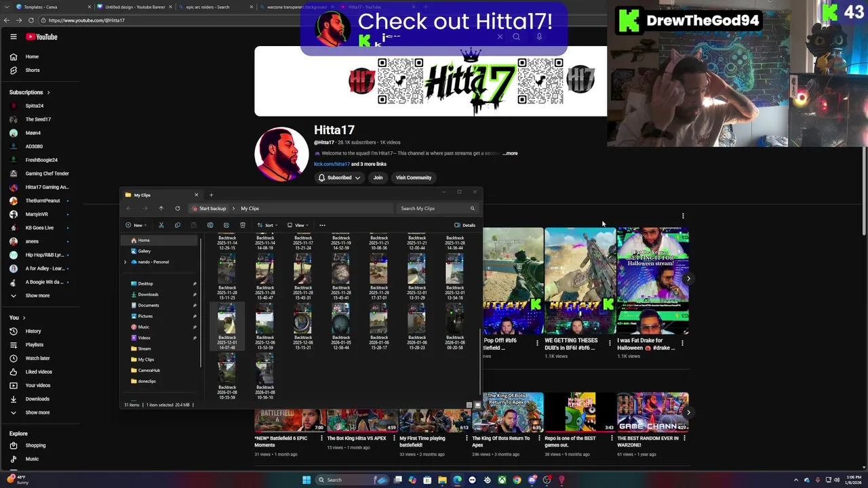Click the search magnifier in Search My Clips
Viewport: 868px width, 488px height.
tap(473, 208)
